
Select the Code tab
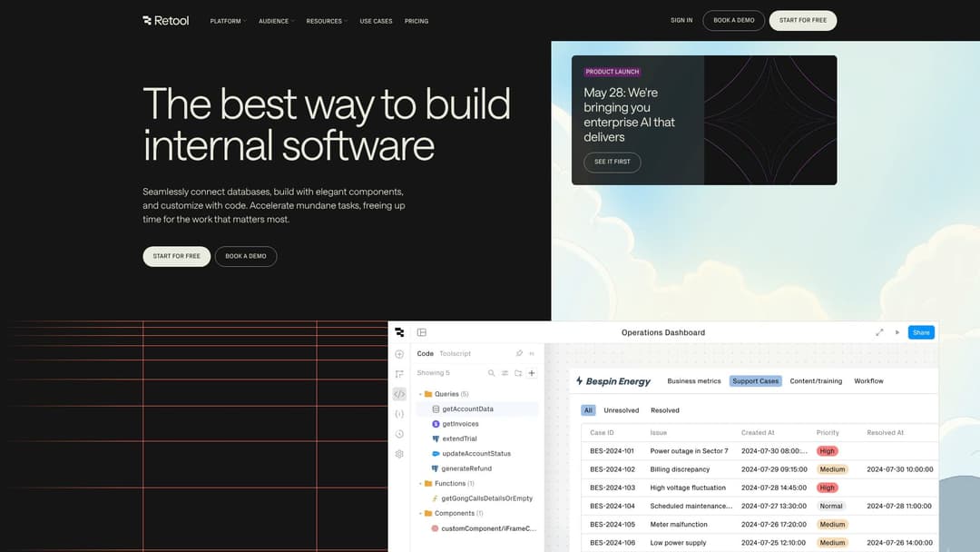pos(425,354)
